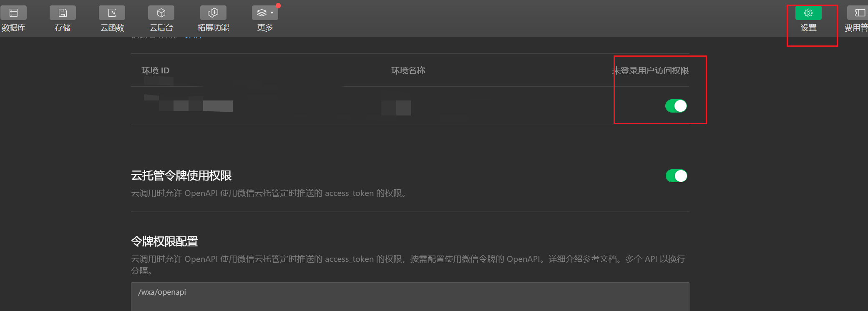This screenshot has width=868, height=311.
Task: Toggle 未登录用户访问权限 switch off
Action: pos(676,106)
